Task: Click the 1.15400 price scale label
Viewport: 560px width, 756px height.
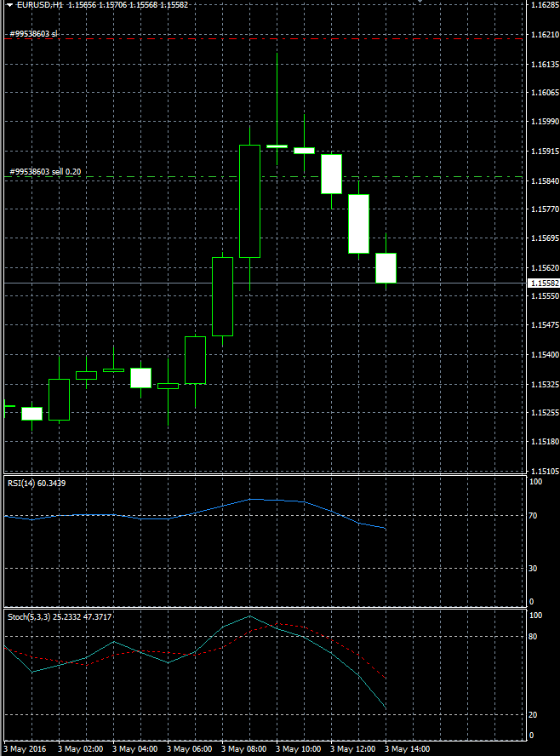Action: coord(545,355)
